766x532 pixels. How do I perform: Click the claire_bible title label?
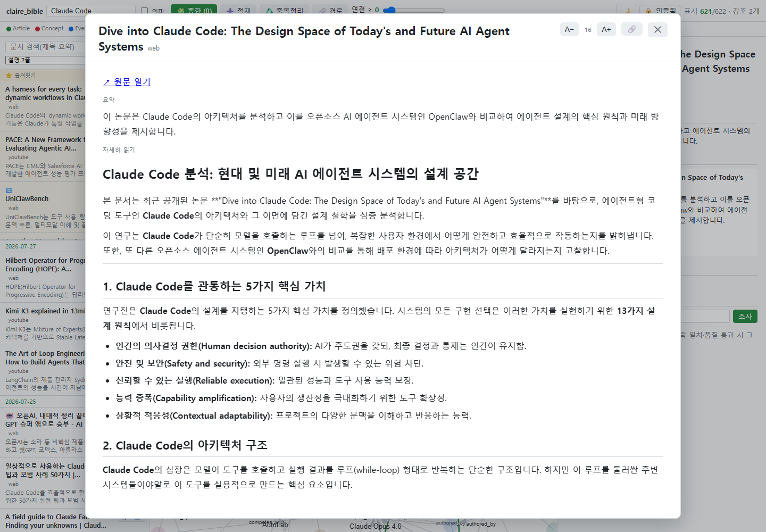[x=25, y=11]
